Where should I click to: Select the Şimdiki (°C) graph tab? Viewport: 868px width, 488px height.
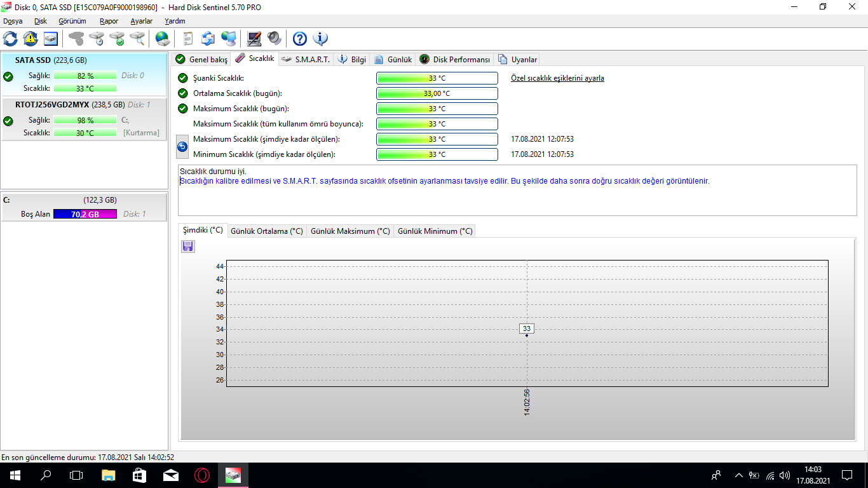tap(203, 230)
